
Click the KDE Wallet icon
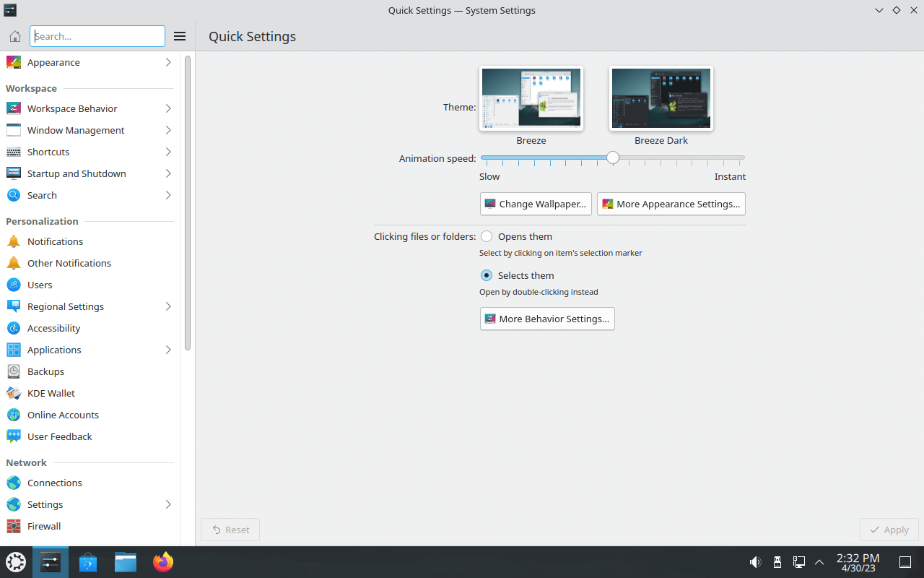pos(14,393)
